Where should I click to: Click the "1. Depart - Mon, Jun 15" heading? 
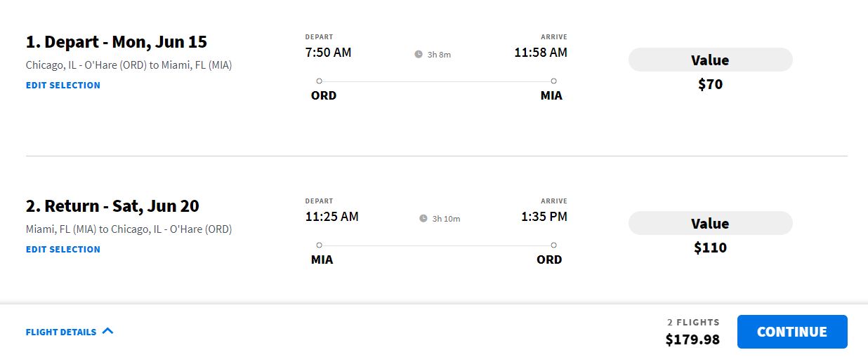117,41
